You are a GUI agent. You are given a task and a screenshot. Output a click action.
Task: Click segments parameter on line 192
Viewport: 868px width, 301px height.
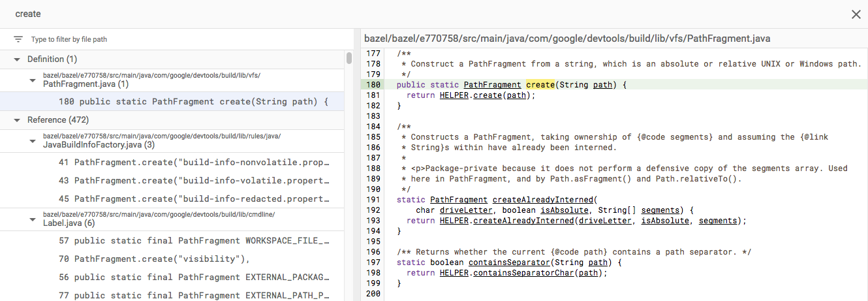pos(660,210)
